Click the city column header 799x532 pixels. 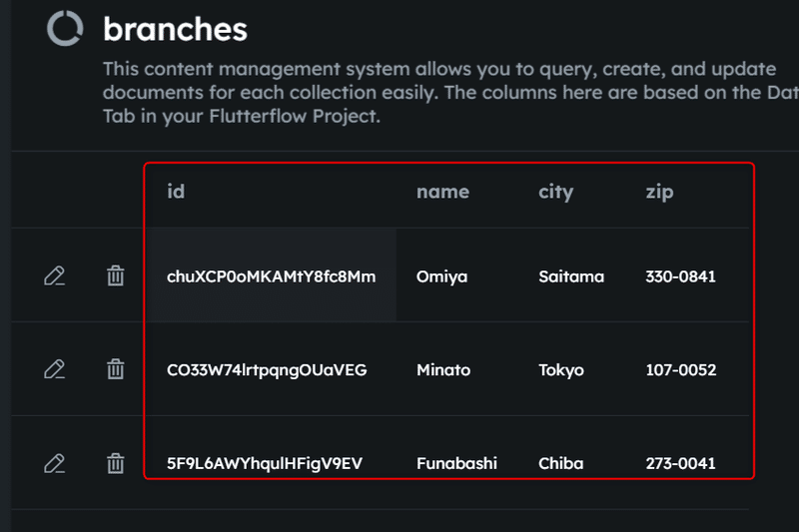[556, 193]
